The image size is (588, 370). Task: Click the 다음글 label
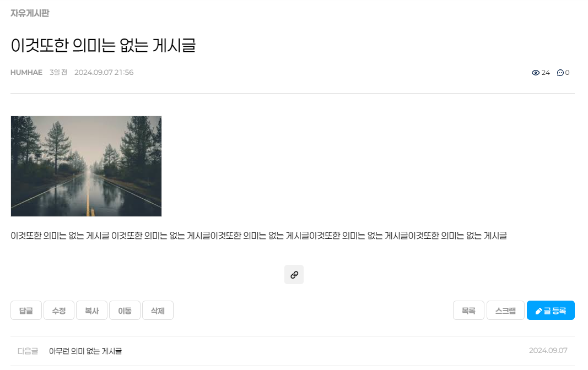pyautogui.click(x=28, y=351)
